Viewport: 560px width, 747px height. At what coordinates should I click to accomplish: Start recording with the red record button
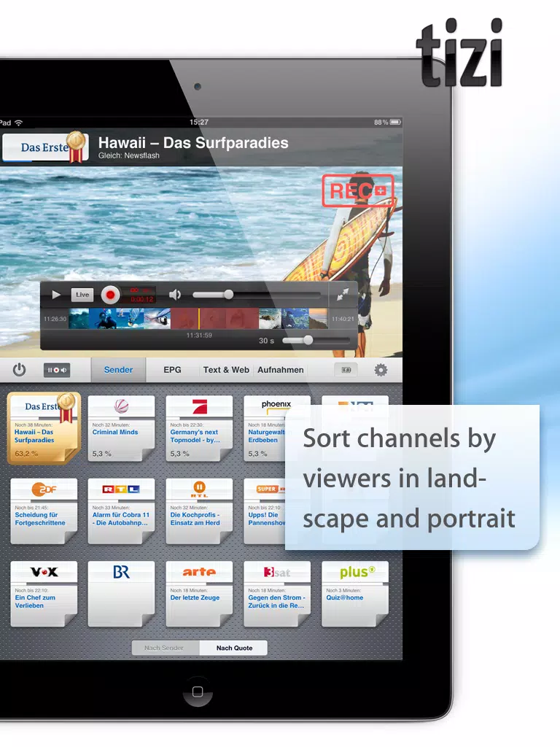pos(111,295)
